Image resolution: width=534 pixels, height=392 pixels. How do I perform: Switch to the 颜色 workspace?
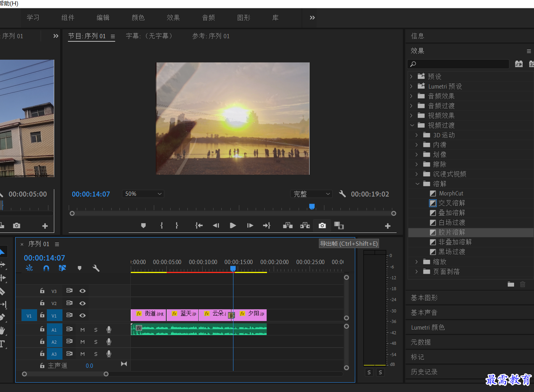tap(138, 18)
